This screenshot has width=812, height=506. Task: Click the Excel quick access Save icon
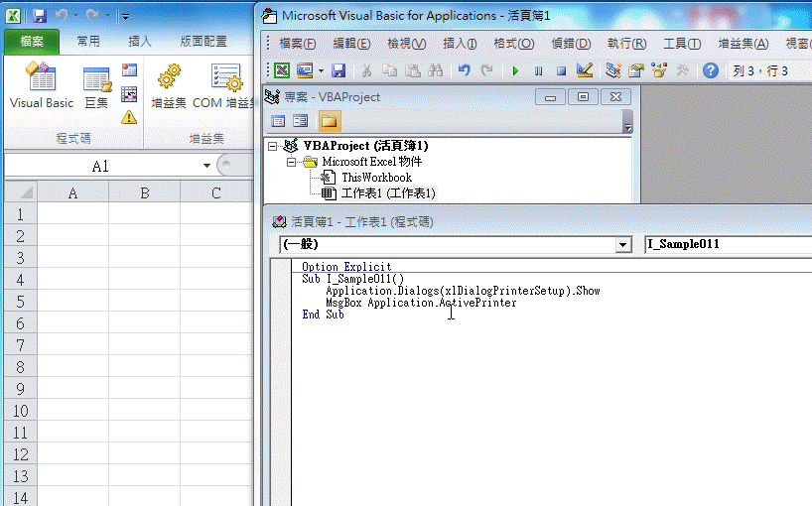click(x=40, y=16)
